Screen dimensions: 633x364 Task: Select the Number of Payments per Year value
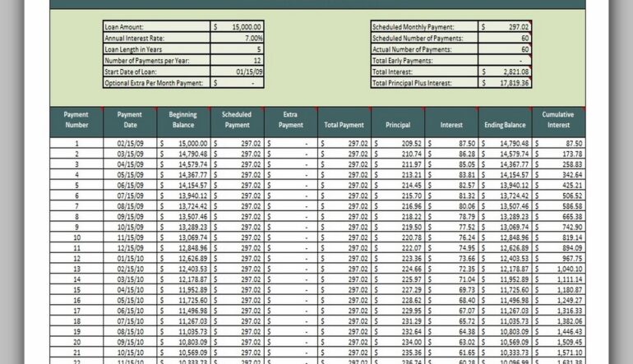(238, 60)
